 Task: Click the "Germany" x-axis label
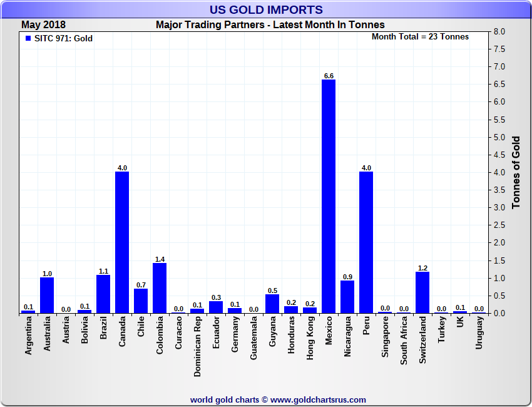(x=235, y=334)
